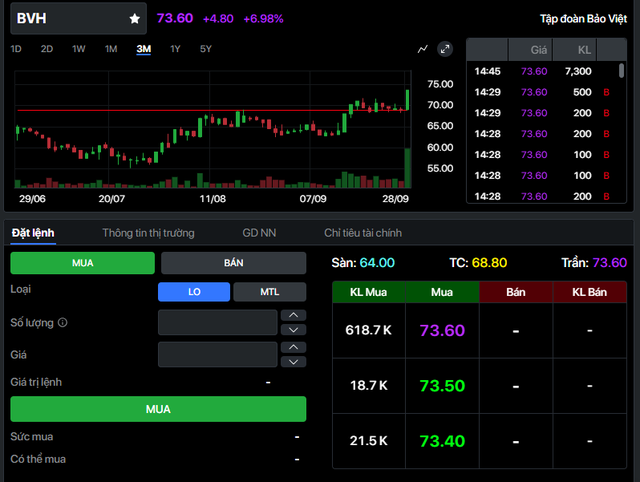Switch chart to line view icon
Image resolution: width=640 pixels, height=482 pixels.
[x=422, y=49]
